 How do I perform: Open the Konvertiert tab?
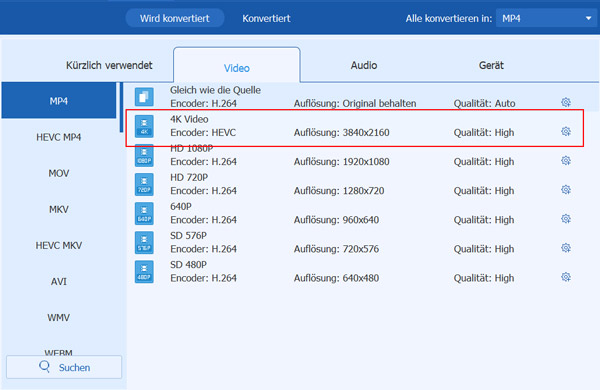(x=266, y=18)
